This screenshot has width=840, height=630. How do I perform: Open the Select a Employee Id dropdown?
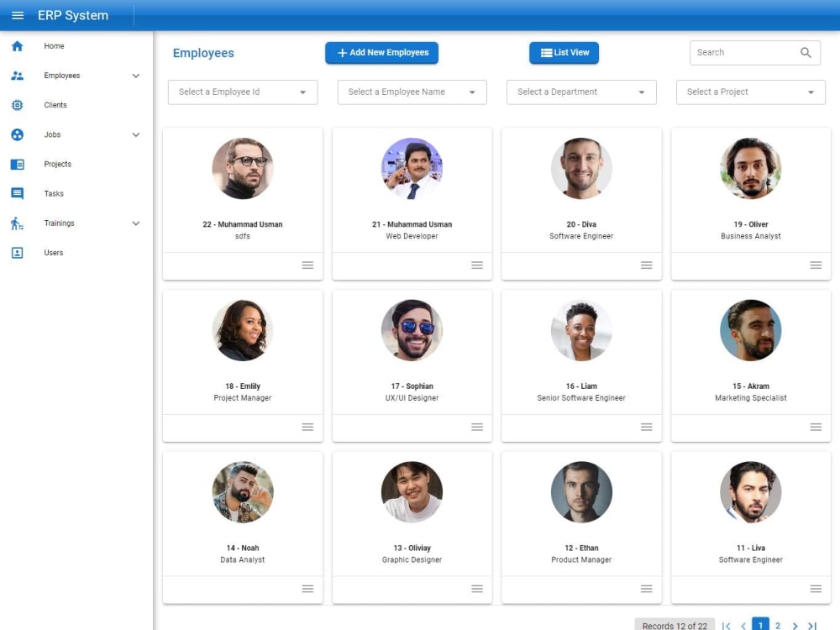[x=243, y=92]
